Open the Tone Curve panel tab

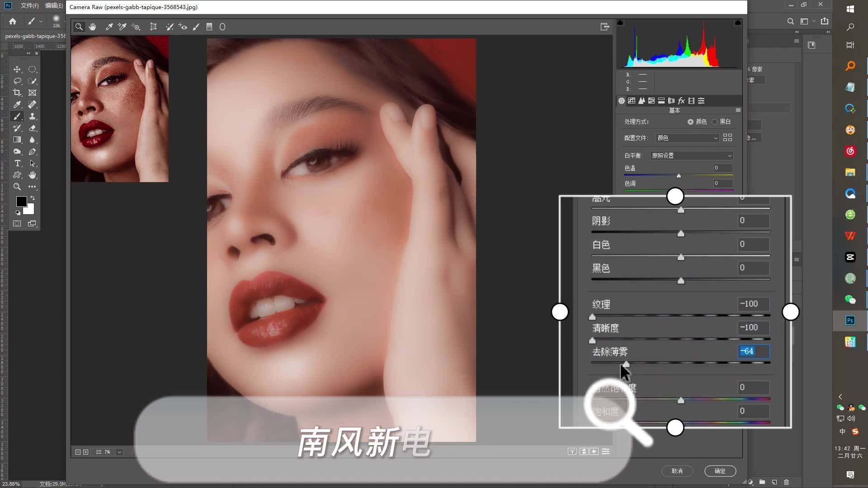pyautogui.click(x=632, y=101)
